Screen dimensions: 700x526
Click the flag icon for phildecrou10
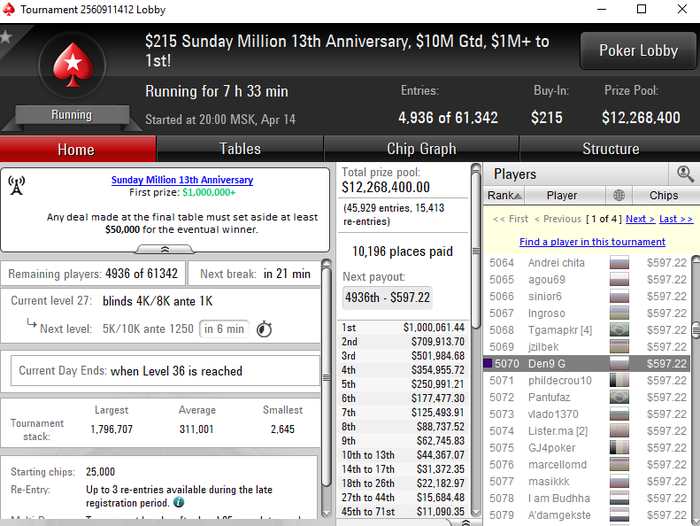[x=619, y=380]
